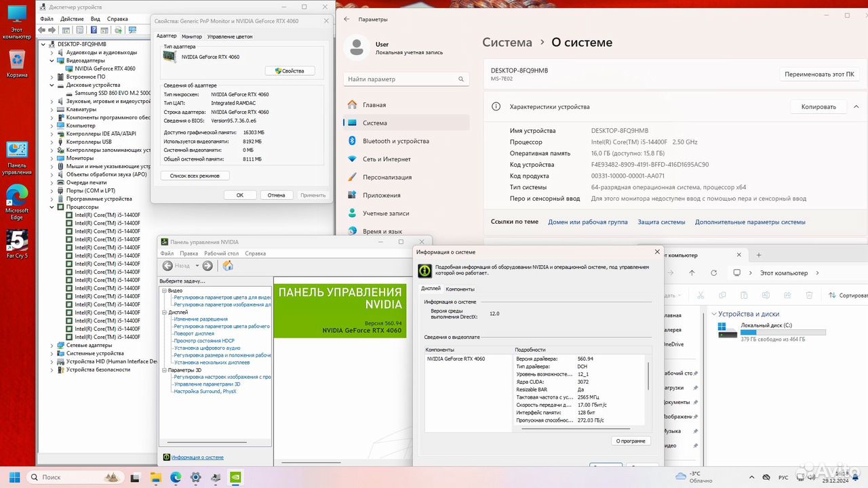Click Отмена in adapter properties dialog
This screenshot has width=868, height=488.
276,195
